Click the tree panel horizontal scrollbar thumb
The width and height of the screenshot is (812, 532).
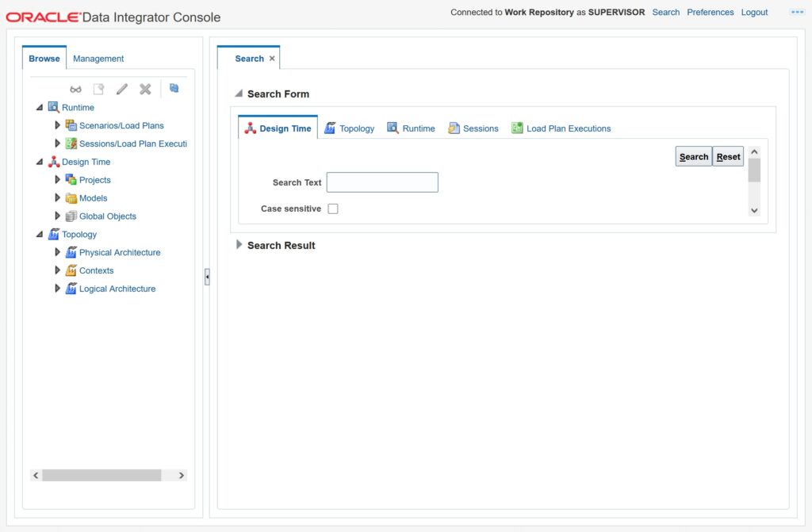pyautogui.click(x=101, y=475)
